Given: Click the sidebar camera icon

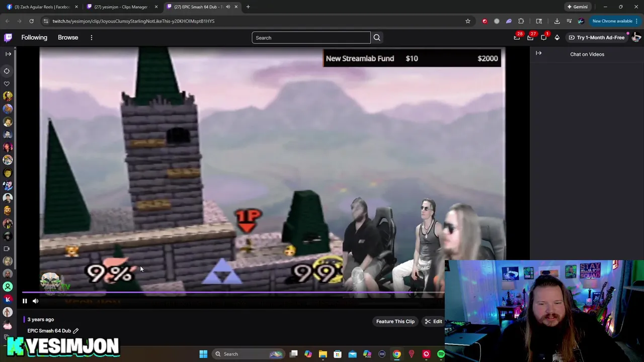Looking at the screenshot, I should [7, 248].
